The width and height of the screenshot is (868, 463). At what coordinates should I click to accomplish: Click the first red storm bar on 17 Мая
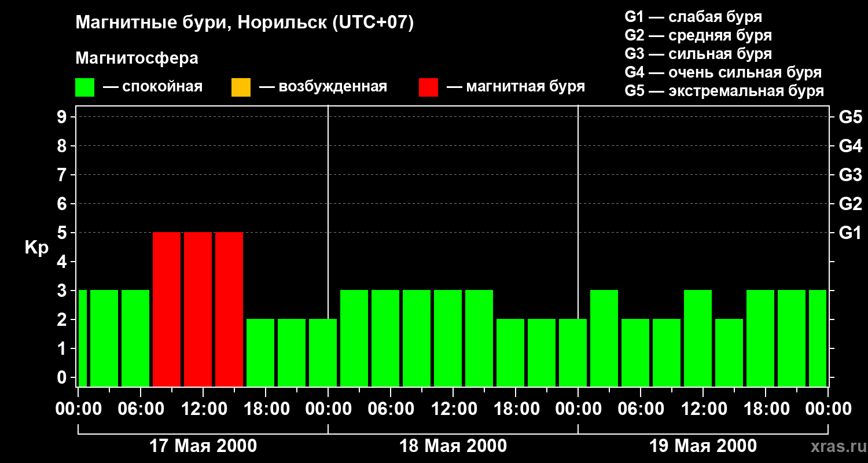pyautogui.click(x=167, y=310)
